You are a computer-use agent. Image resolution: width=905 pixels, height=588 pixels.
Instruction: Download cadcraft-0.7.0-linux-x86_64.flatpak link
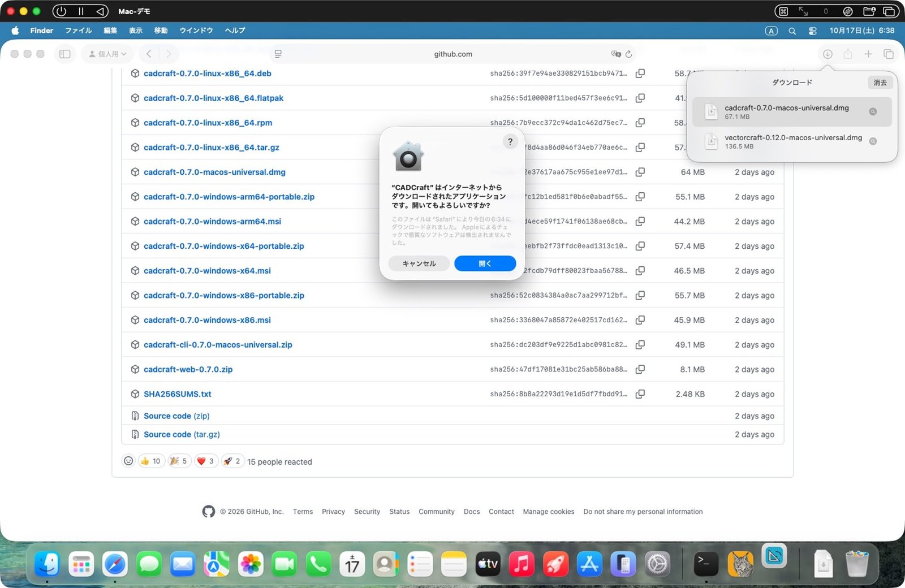213,98
